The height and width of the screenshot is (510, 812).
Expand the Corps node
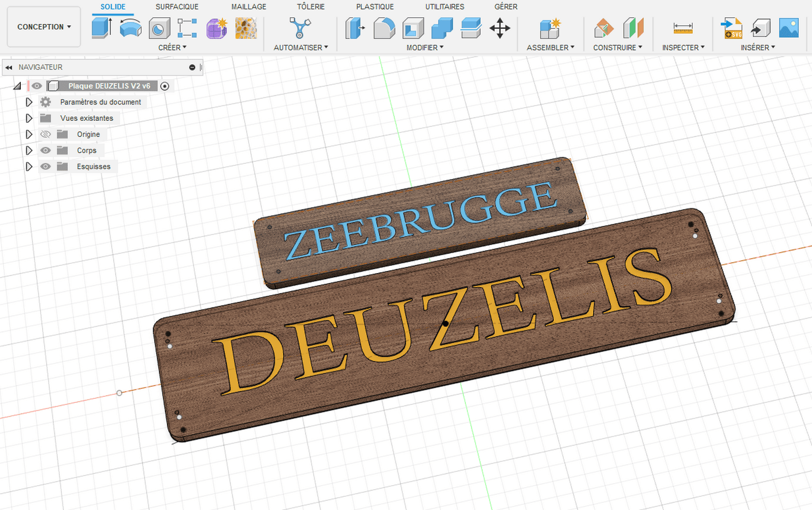[29, 150]
